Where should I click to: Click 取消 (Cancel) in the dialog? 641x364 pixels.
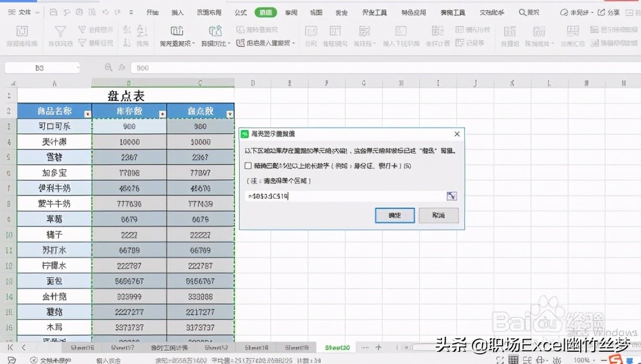pyautogui.click(x=438, y=215)
